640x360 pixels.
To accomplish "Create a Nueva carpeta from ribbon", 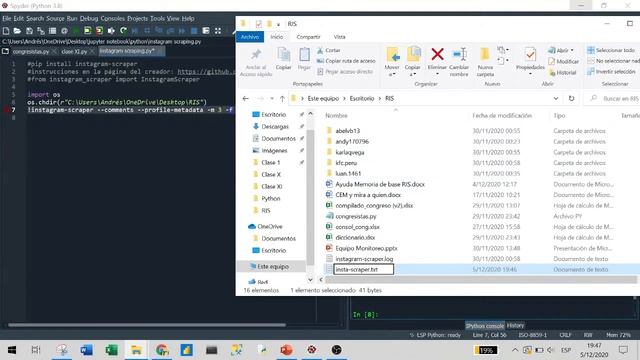I will pyautogui.click(x=485, y=61).
